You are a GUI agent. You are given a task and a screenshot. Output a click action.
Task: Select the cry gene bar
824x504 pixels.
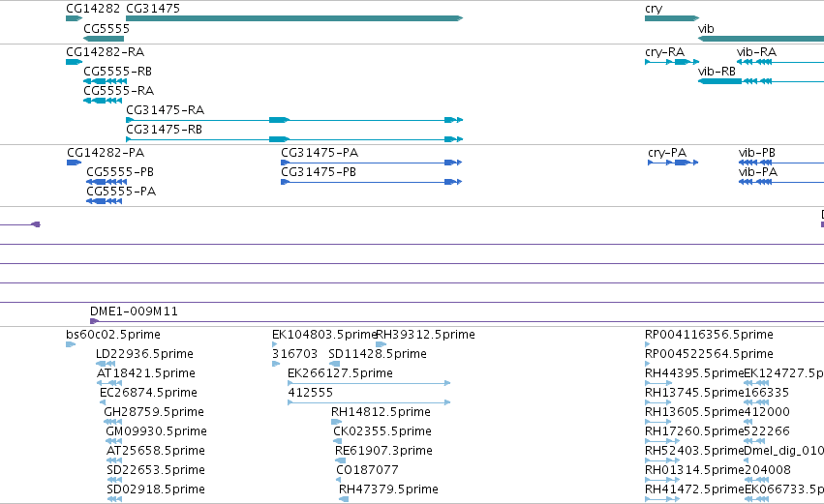pyautogui.click(x=672, y=18)
